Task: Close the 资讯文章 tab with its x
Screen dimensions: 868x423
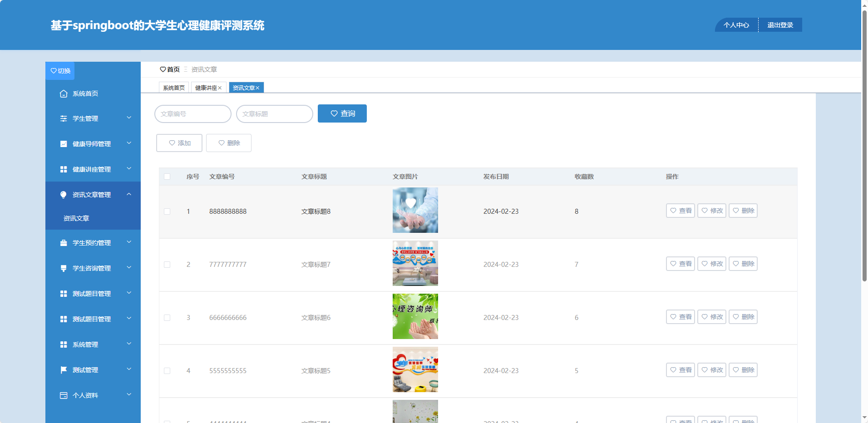Action: [257, 88]
